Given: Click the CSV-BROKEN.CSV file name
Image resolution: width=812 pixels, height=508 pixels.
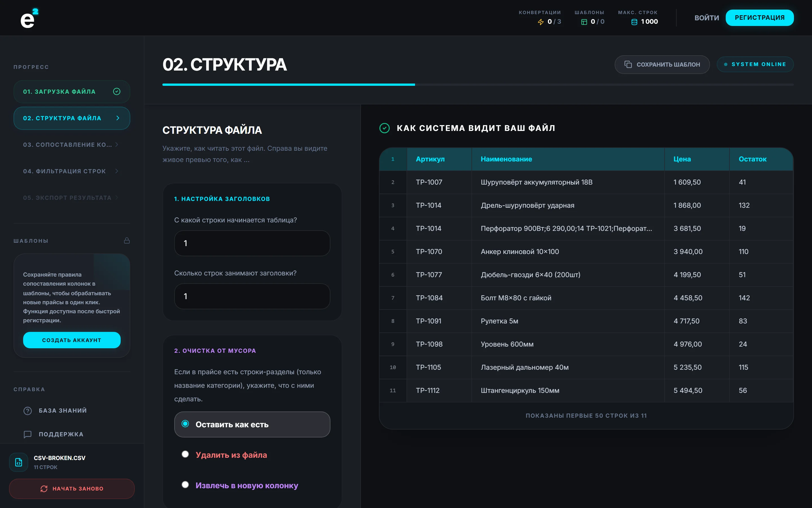Looking at the screenshot, I should (x=59, y=458).
